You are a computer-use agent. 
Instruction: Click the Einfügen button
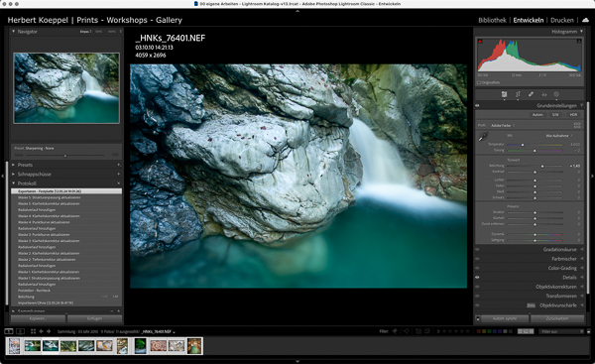(x=94, y=318)
